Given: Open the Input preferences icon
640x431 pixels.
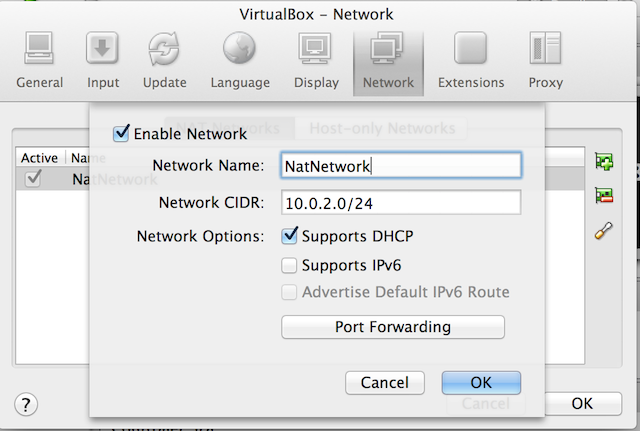Looking at the screenshot, I should tap(102, 48).
